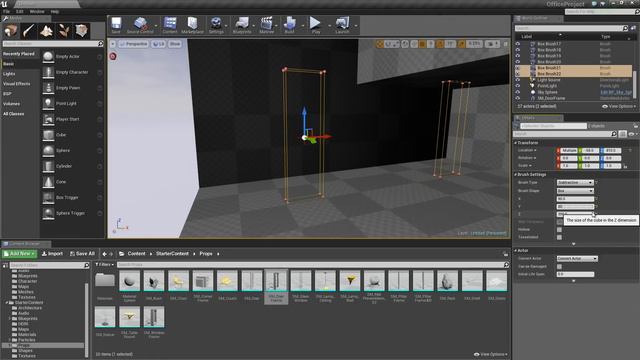This screenshot has height=360, width=640.
Task: Click the Launch toolbar icon
Action: [x=342, y=25]
